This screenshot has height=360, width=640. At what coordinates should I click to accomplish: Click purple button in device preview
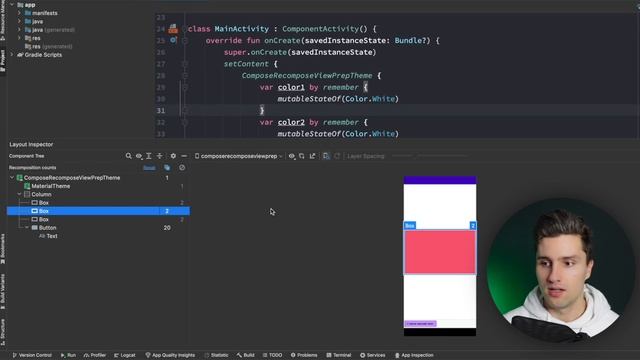tap(420, 324)
